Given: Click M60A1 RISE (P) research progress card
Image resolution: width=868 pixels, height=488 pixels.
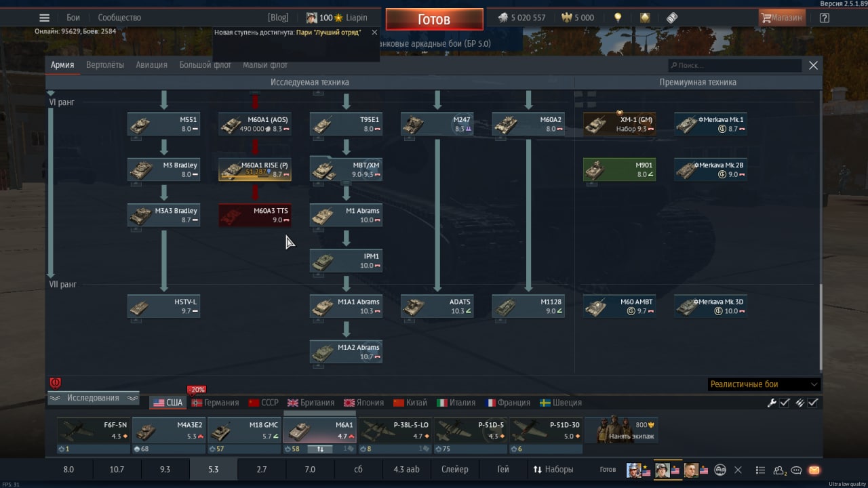Looking at the screenshot, I should point(255,169).
